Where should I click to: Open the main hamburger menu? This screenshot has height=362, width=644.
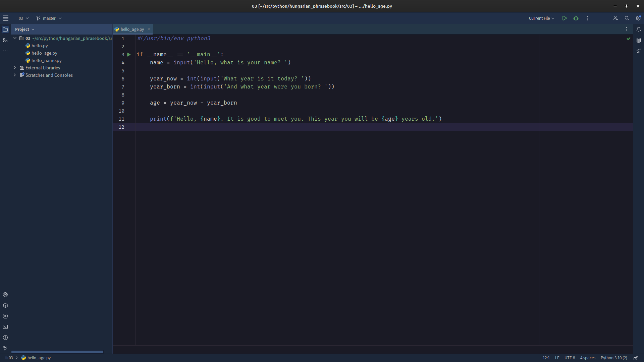point(6,18)
